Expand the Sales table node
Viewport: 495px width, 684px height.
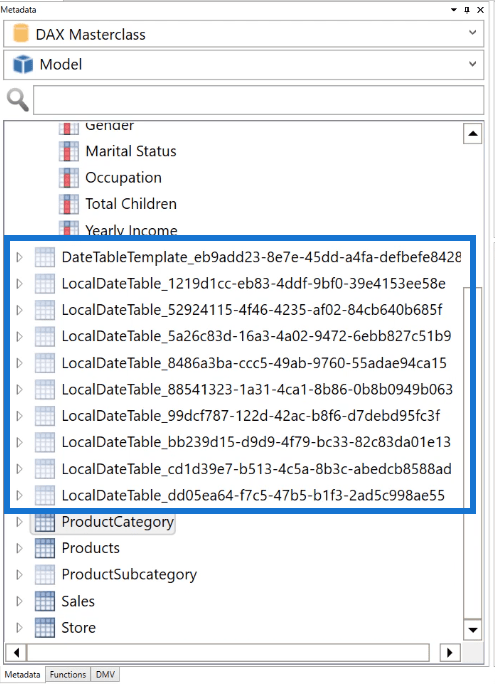(19, 601)
